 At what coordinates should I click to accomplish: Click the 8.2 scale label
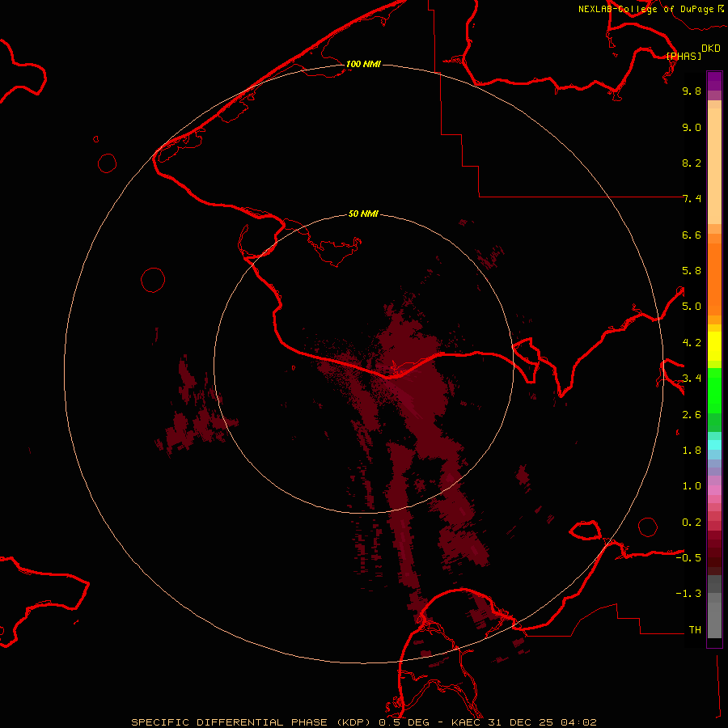tap(692, 163)
